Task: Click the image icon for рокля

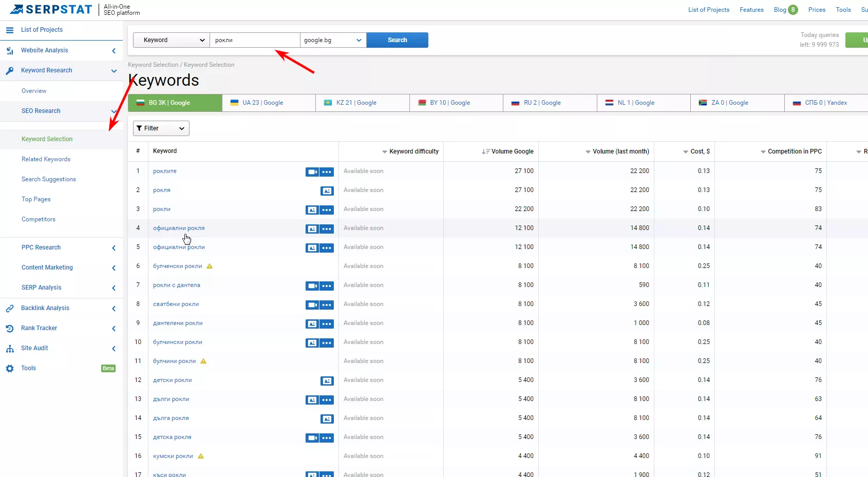Action: (x=327, y=191)
